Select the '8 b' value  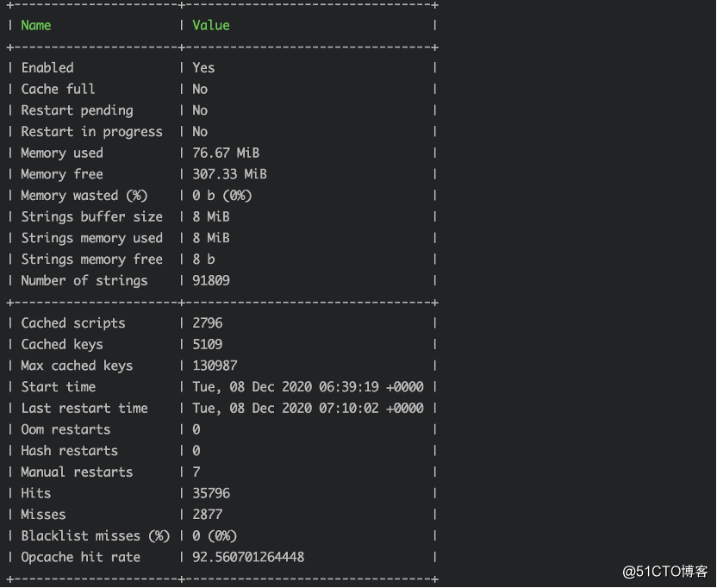(203, 260)
